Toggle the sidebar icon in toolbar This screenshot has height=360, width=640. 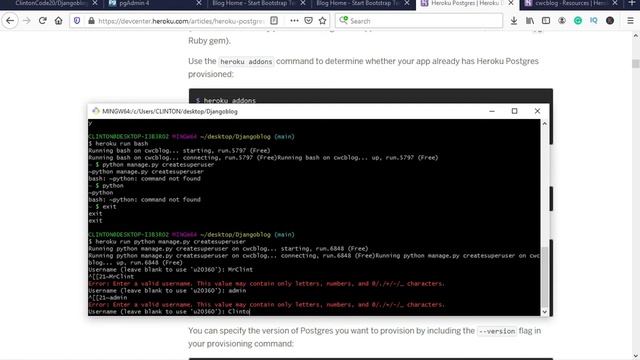[x=546, y=20]
